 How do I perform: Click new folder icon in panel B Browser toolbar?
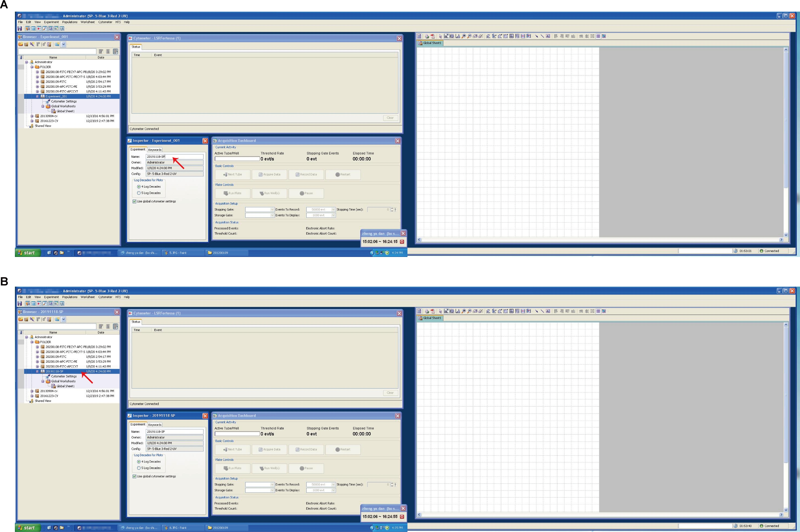point(21,319)
